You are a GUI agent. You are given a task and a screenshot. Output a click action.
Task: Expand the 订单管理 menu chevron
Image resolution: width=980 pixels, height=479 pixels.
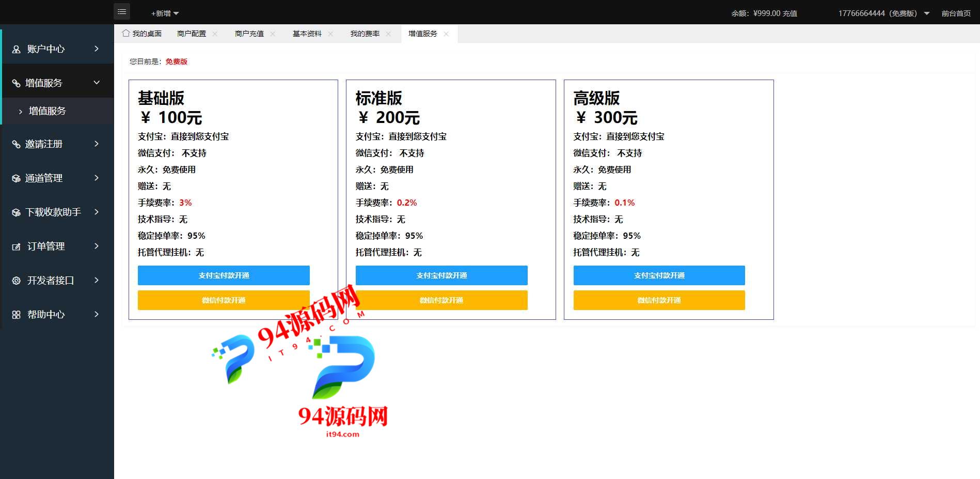[x=97, y=246]
